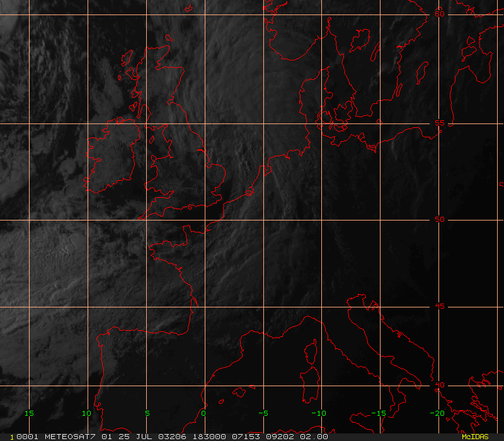Click the latitude label 50

click(439, 219)
